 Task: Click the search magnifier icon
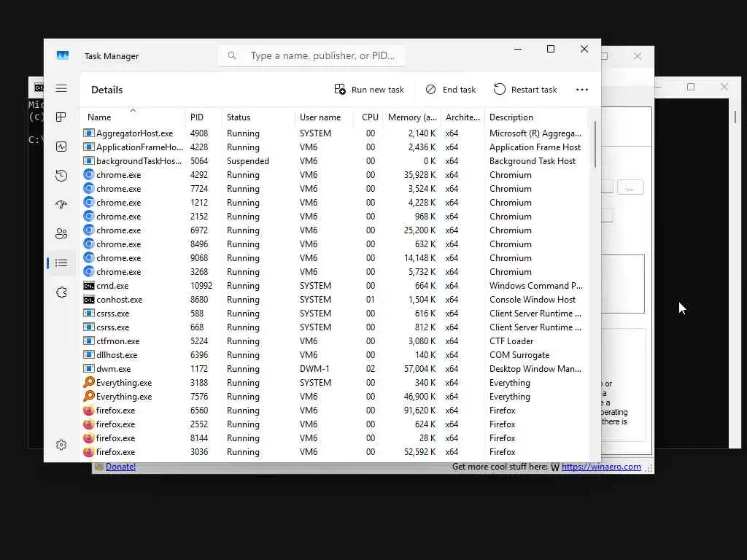(x=232, y=55)
